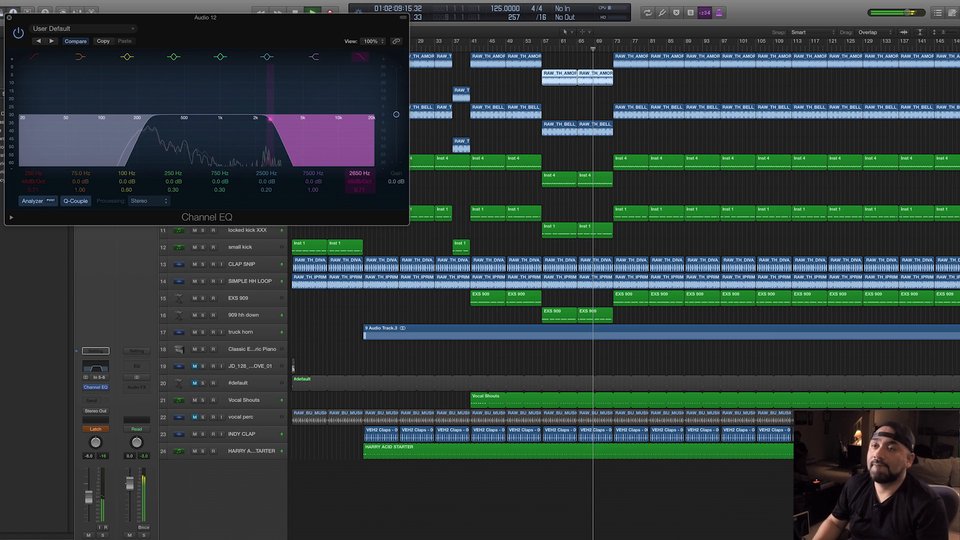This screenshot has height=540, width=960.
Task: Record-enable the SIMPLE HH LOOP track
Action: click(x=212, y=281)
